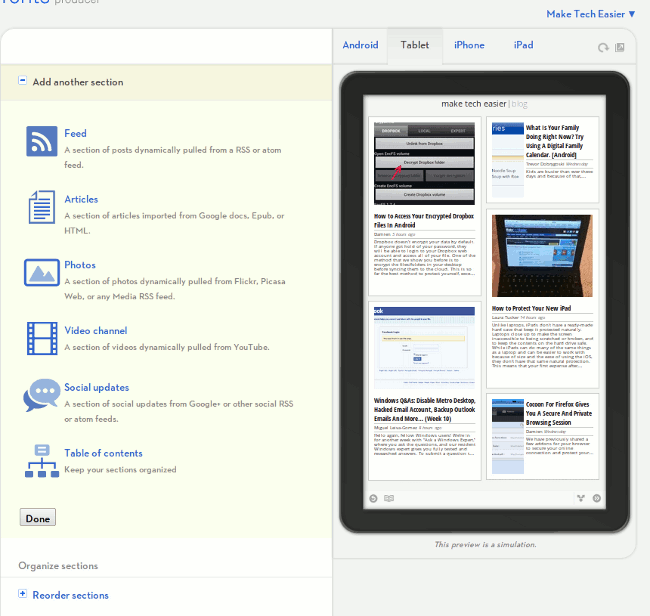Collapse the Add another section panel
This screenshot has width=650, height=616.
click(x=22, y=80)
